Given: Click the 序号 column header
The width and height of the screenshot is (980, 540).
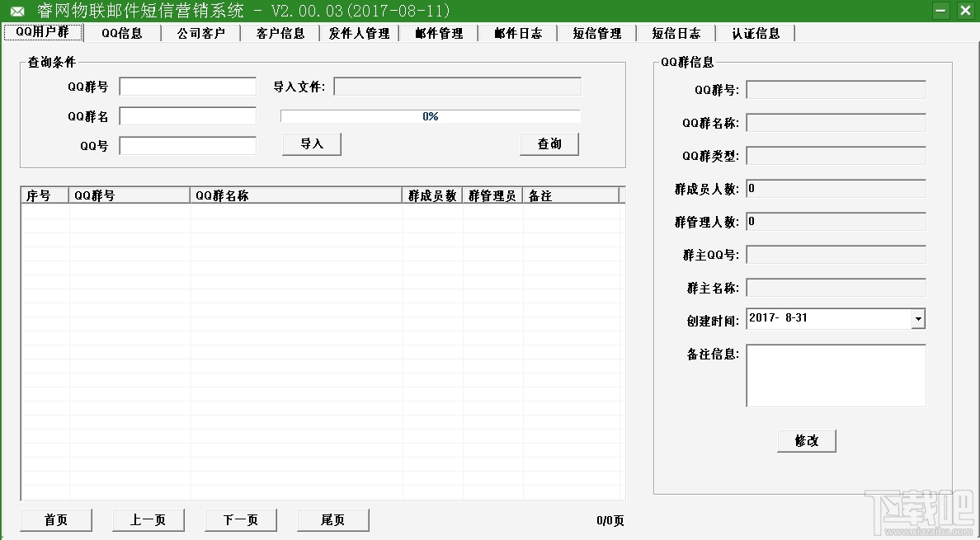Looking at the screenshot, I should (45, 195).
